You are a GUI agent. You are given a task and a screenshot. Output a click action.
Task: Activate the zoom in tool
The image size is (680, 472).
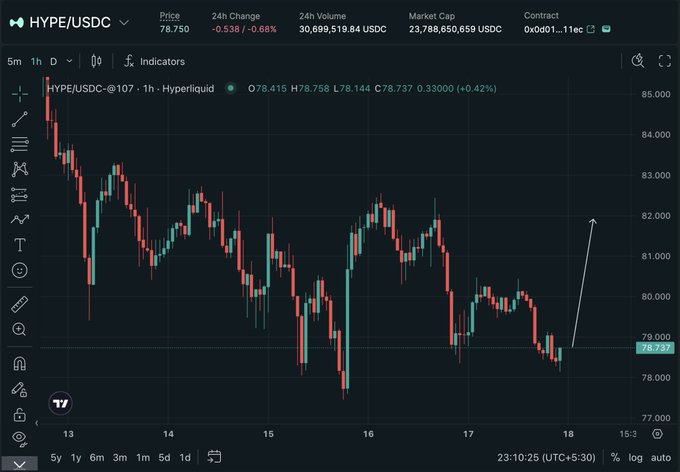[20, 329]
